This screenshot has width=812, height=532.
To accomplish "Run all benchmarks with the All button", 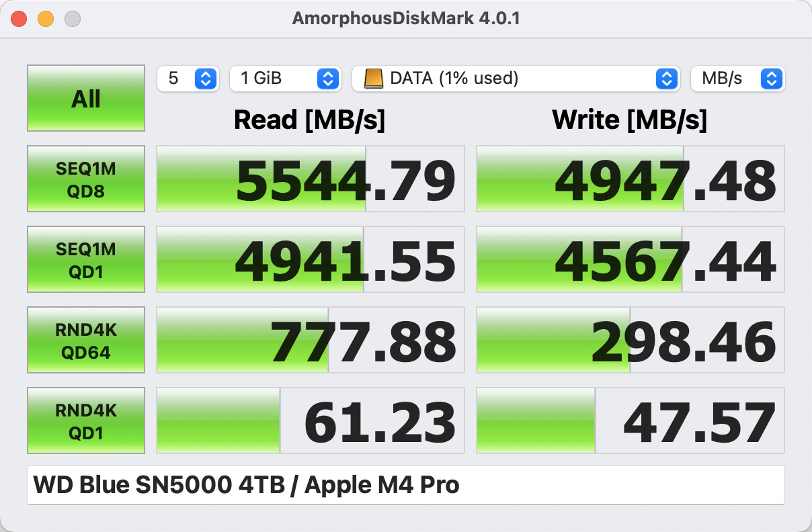I will click(86, 99).
